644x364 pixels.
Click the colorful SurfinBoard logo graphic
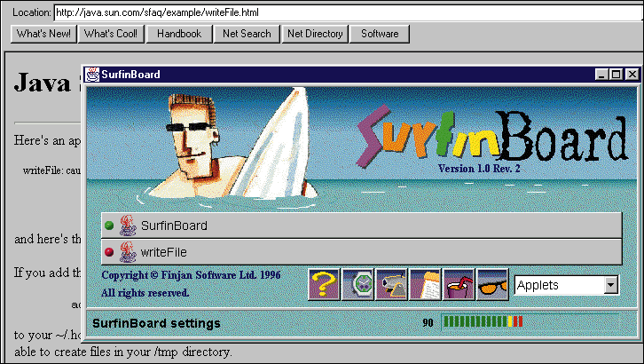(x=491, y=136)
